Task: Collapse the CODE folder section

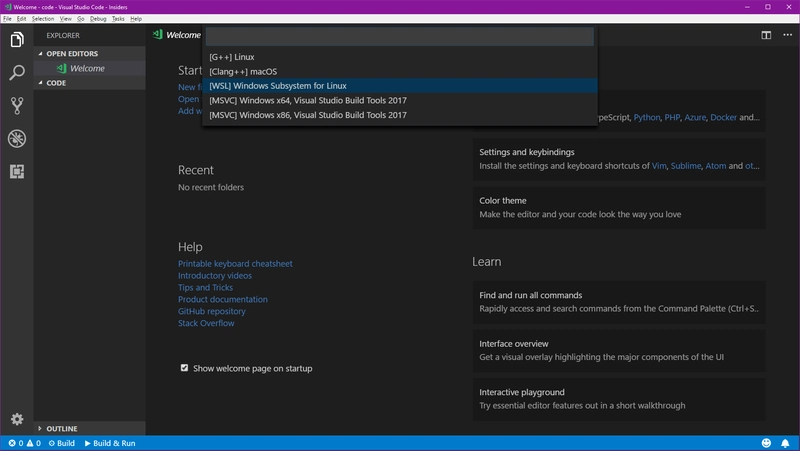Action: click(56, 83)
